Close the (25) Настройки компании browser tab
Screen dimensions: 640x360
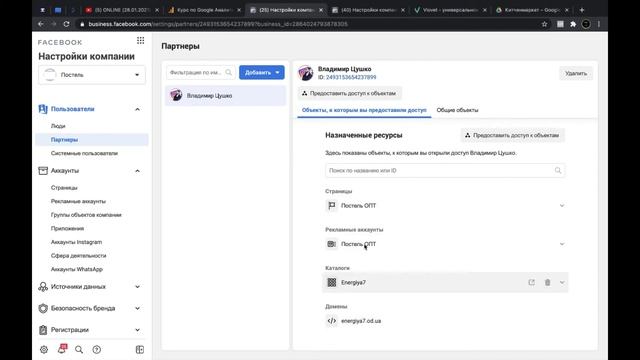321,10
